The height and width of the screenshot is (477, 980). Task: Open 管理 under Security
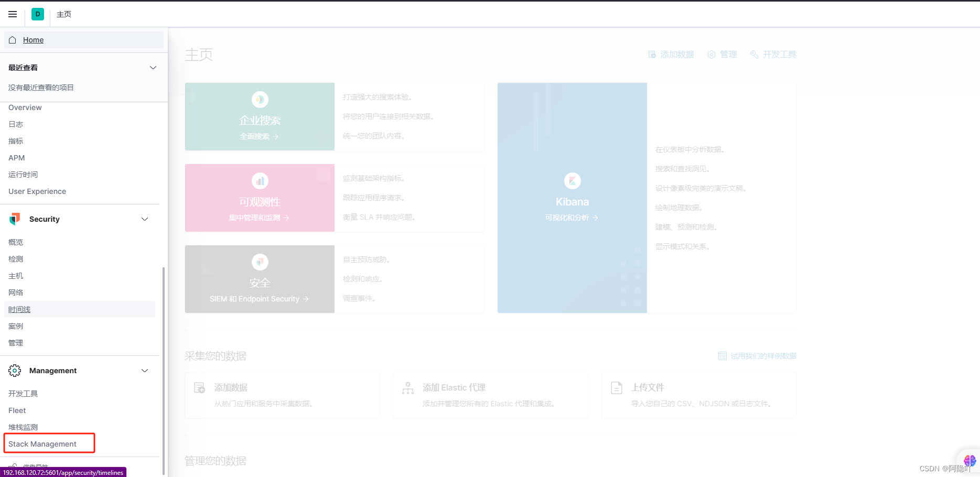click(x=16, y=343)
